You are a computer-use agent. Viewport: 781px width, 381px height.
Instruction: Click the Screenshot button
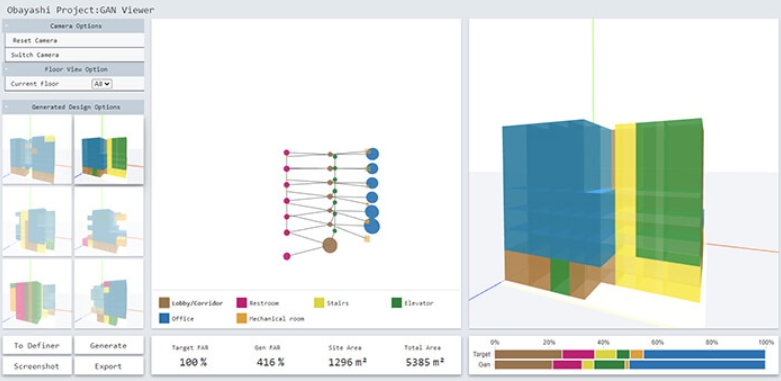pyautogui.click(x=37, y=366)
